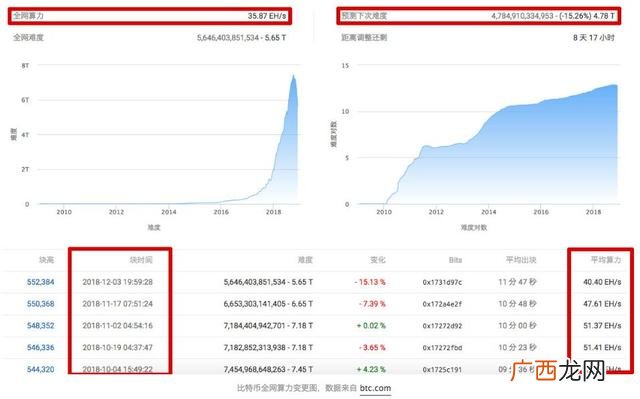Select Bits value 0x17272fbd
Viewport: 640px width, 399px height.
click(x=442, y=348)
